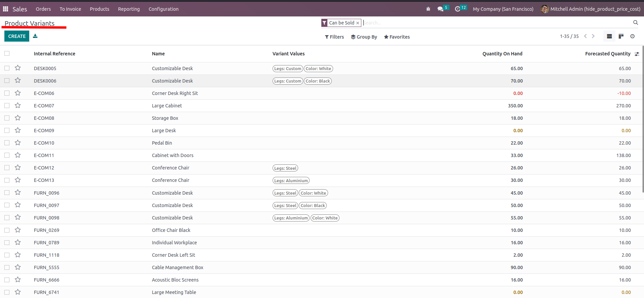The height and width of the screenshot is (298, 644).
Task: Favorite star for E-COM09 row
Action: pos(18,130)
